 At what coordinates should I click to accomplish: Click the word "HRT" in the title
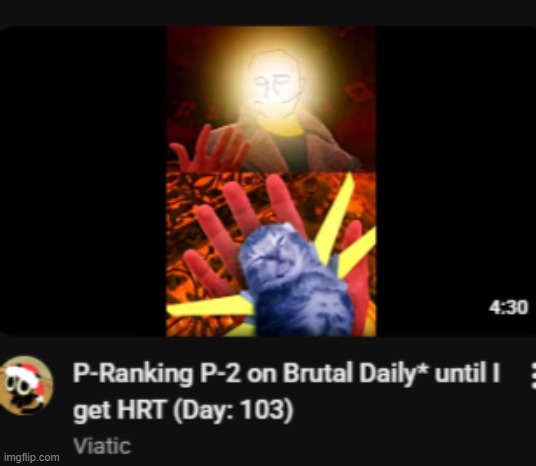(x=142, y=409)
